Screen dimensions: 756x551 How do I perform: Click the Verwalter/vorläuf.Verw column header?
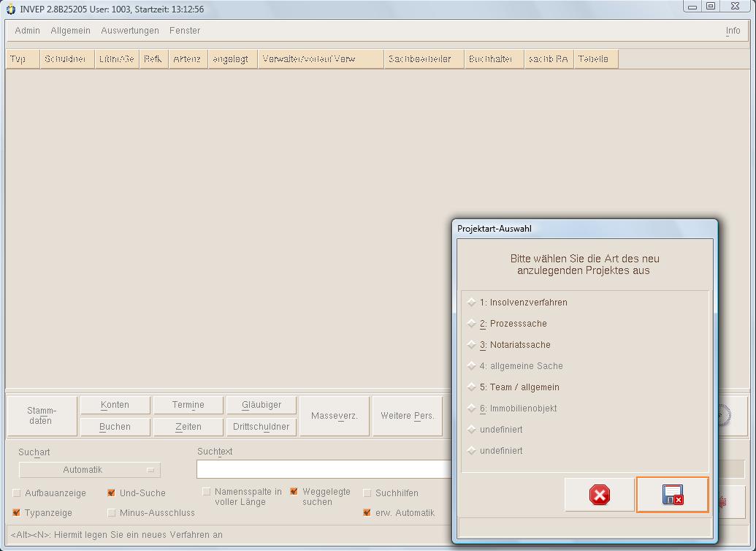tap(321, 59)
